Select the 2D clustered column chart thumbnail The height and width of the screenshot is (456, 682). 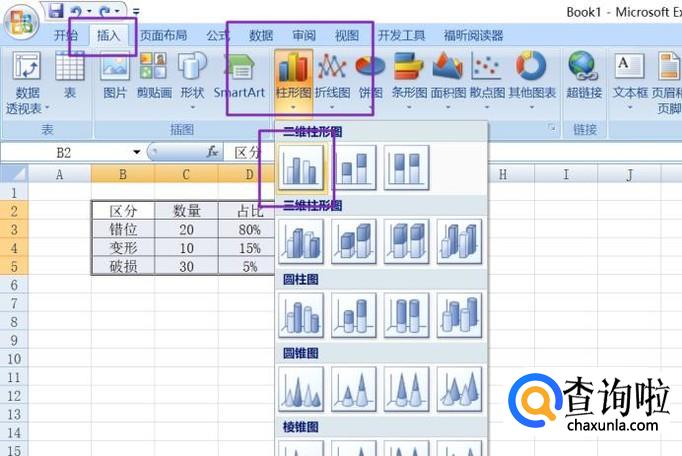coord(302,167)
